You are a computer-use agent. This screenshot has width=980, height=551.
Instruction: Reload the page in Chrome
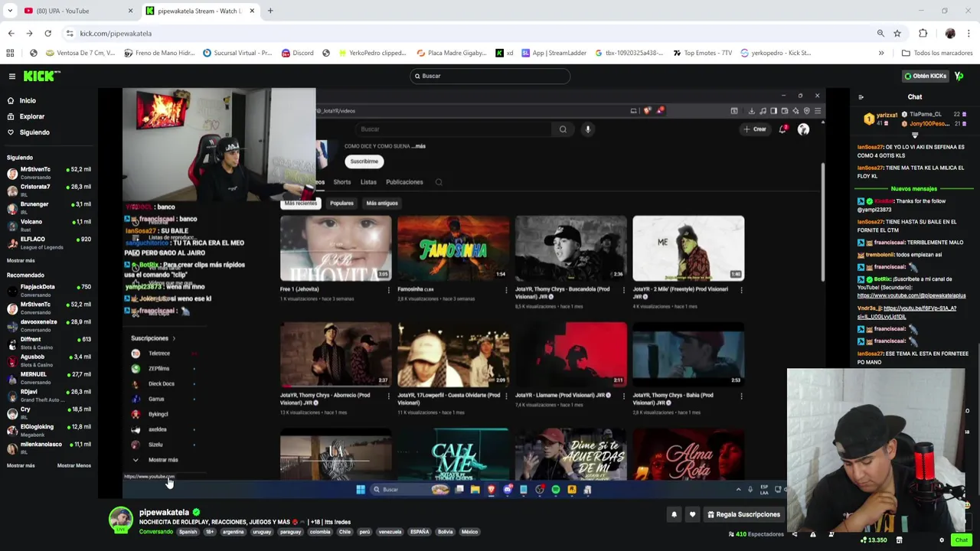point(47,34)
